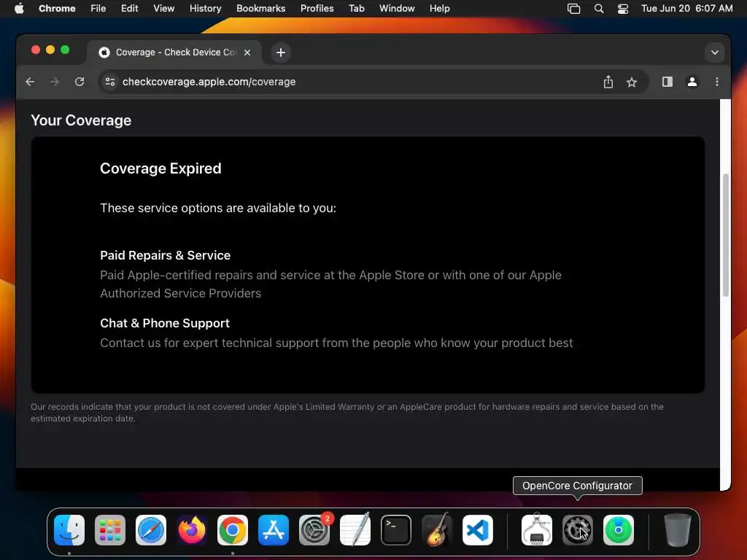Launch Firefox from the dock
This screenshot has height=560, width=747.
(192, 530)
